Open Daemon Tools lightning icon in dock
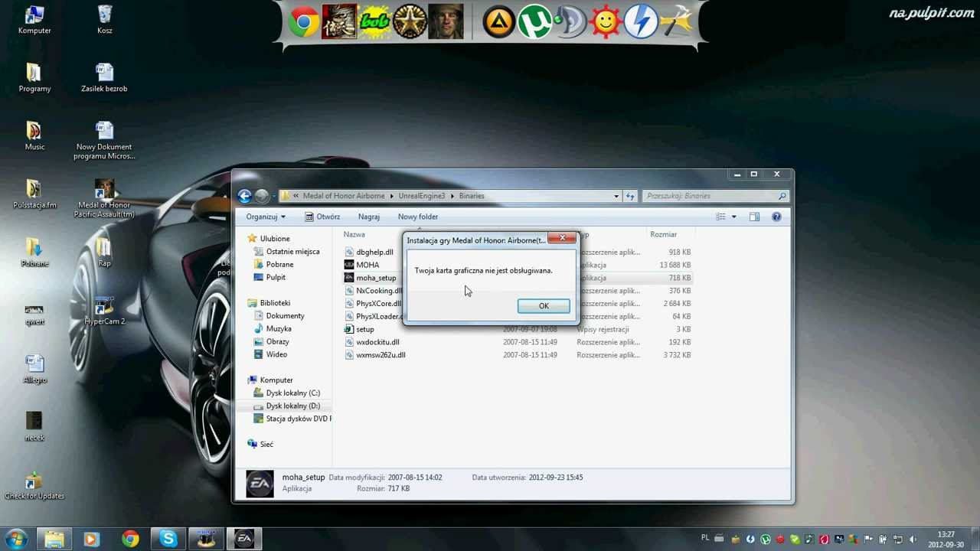The height and width of the screenshot is (551, 980). coord(641,22)
